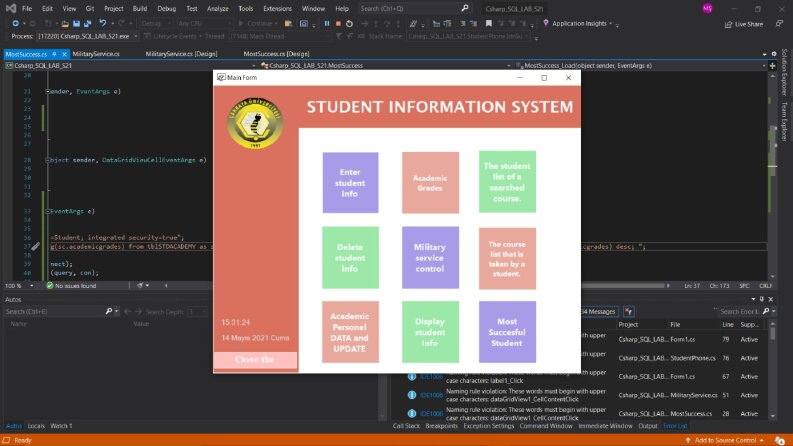Image resolution: width=793 pixels, height=446 pixels.
Task: Click the Visual Studio logo icon
Action: point(11,9)
